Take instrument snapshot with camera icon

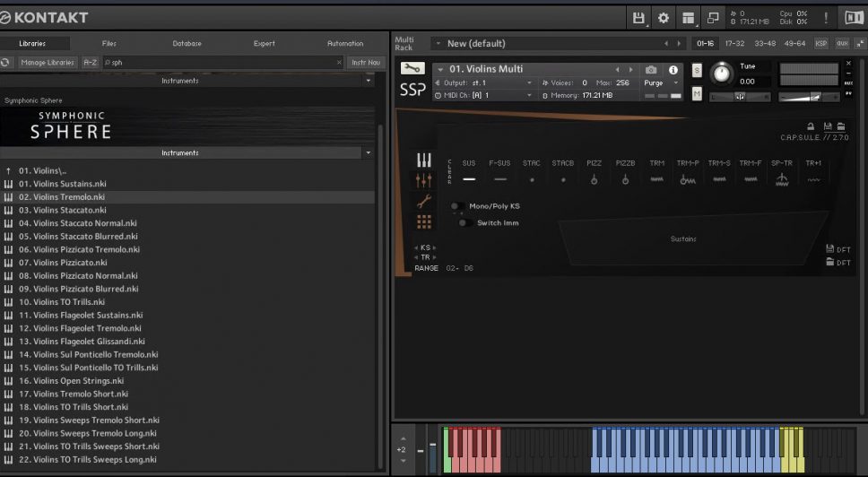[x=651, y=70]
